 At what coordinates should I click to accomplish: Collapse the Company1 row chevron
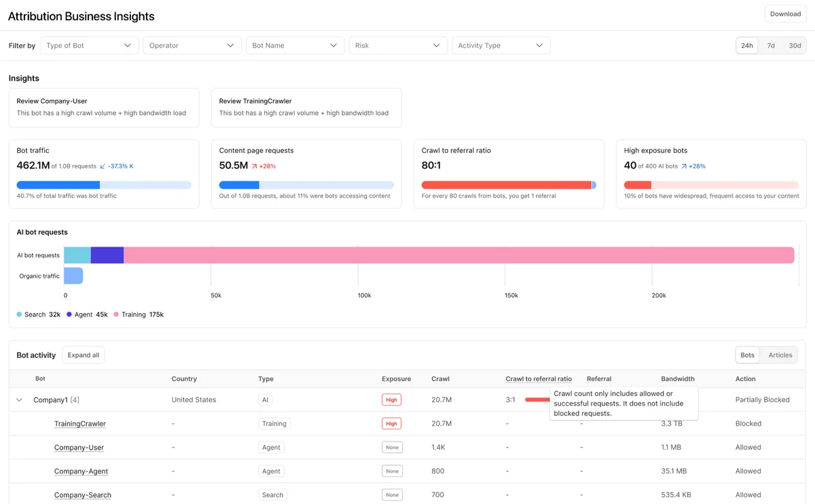coord(19,400)
